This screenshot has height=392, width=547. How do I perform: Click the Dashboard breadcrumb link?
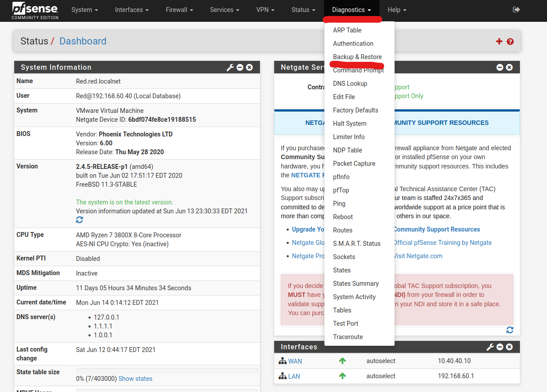point(83,41)
